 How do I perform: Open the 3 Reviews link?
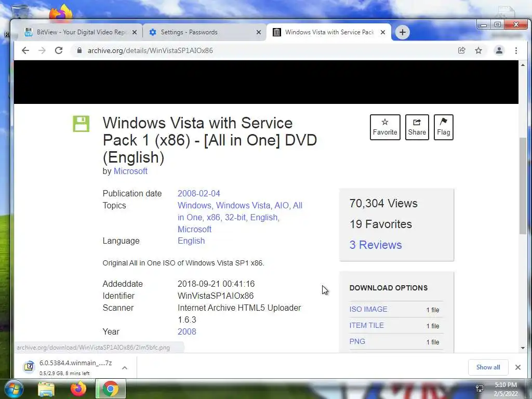click(376, 245)
